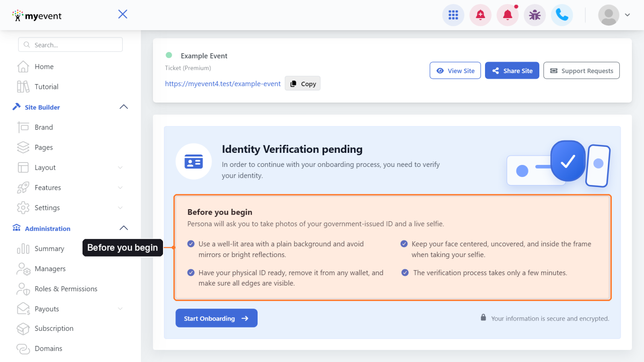
Task: Copy the event URL
Action: point(303,83)
